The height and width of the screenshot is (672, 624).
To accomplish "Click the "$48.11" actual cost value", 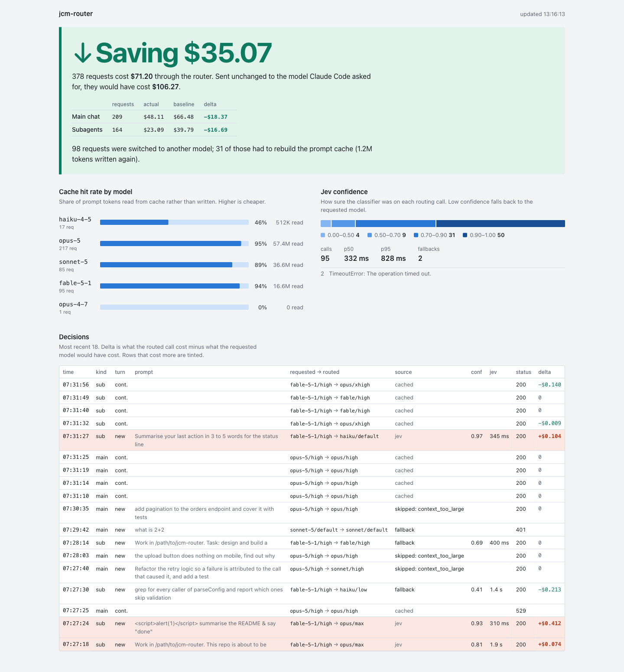I will 153,117.
